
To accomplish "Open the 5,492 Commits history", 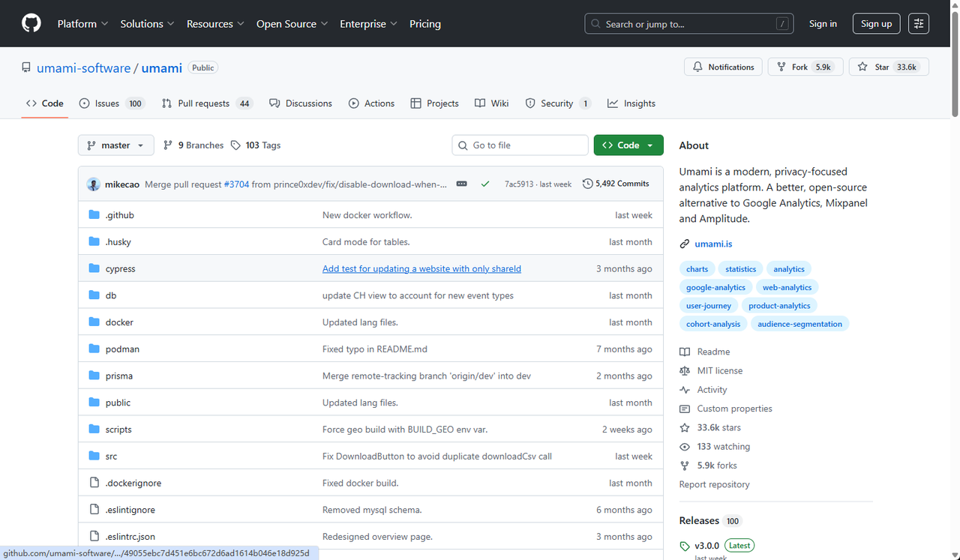I will (616, 184).
